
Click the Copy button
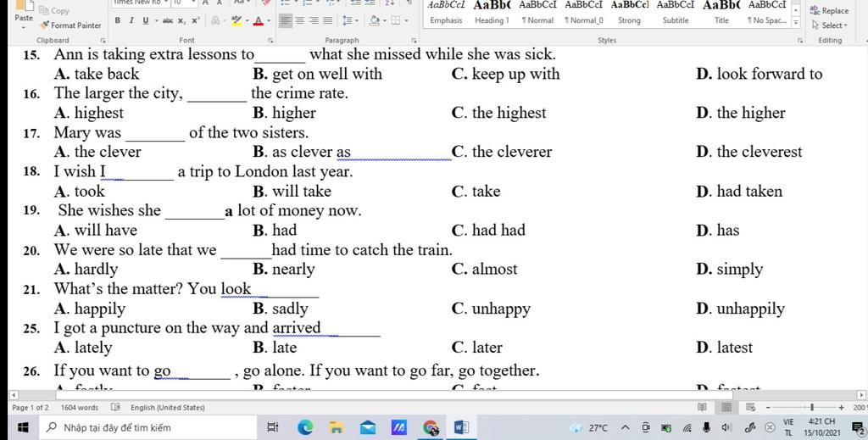pyautogui.click(x=54, y=10)
